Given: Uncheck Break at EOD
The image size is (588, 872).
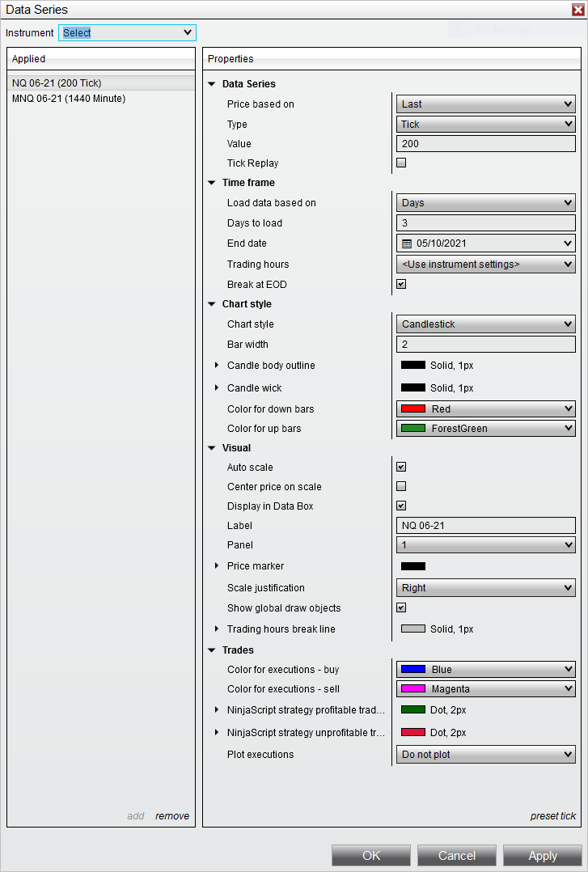Looking at the screenshot, I should tap(401, 285).
